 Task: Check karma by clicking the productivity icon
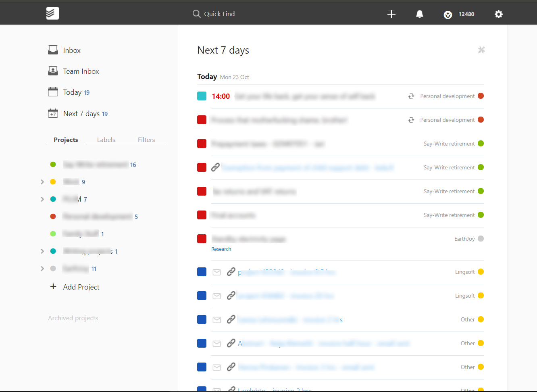pyautogui.click(x=447, y=15)
